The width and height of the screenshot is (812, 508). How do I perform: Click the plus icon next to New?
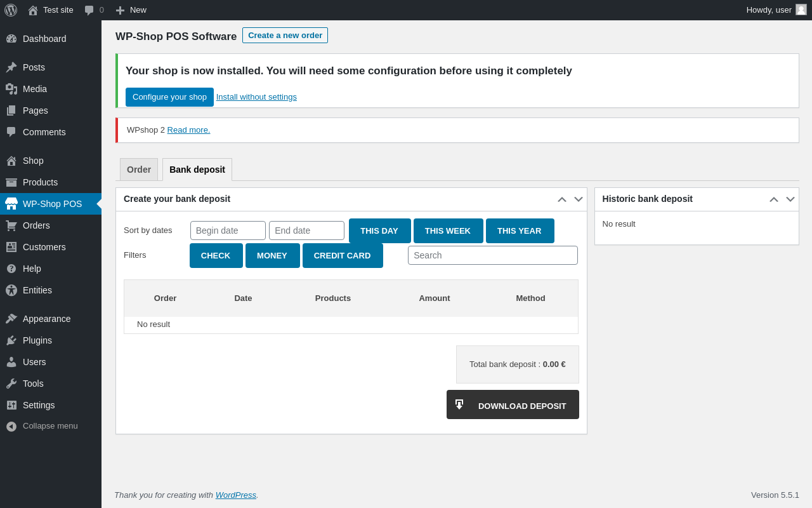(x=120, y=10)
